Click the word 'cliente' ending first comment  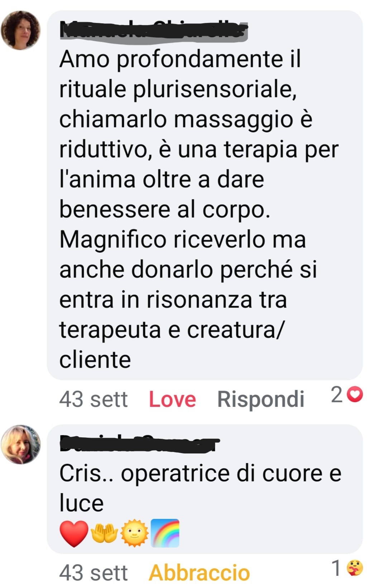tap(95, 360)
